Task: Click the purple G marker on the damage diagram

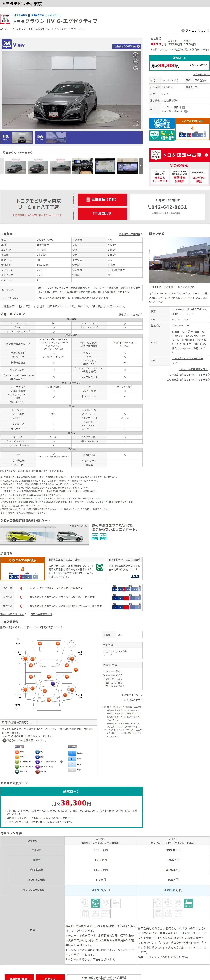Action: click(x=53, y=684)
